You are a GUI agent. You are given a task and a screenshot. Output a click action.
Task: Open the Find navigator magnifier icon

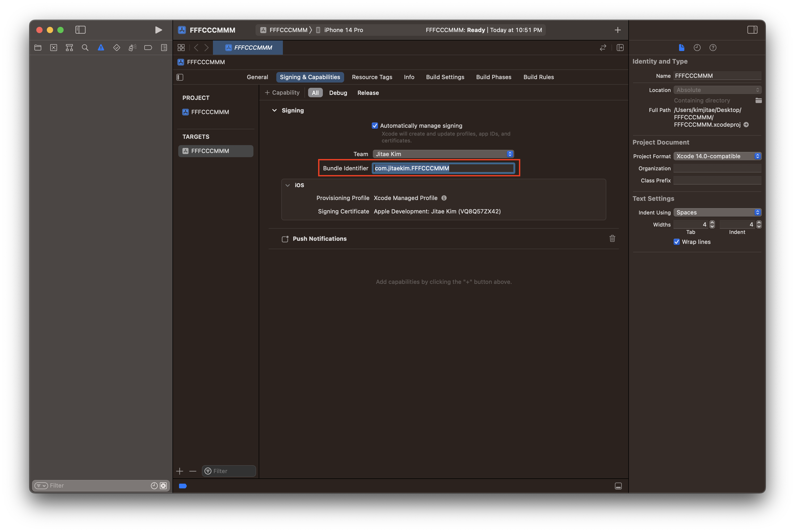85,48
